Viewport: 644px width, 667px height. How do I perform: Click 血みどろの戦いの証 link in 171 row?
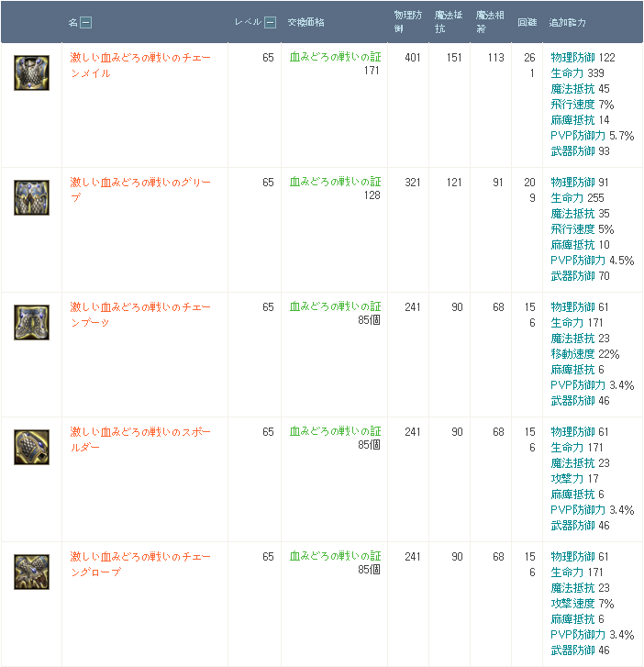pos(335,57)
